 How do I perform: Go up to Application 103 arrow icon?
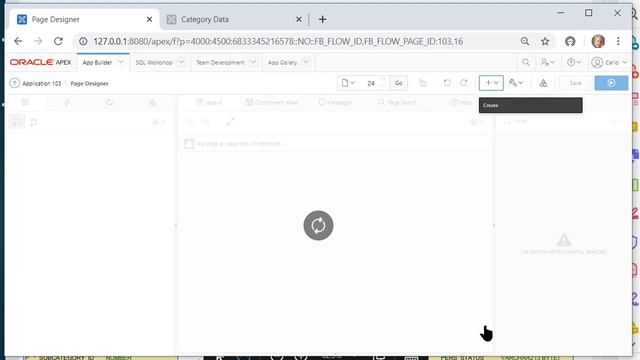[x=14, y=83]
